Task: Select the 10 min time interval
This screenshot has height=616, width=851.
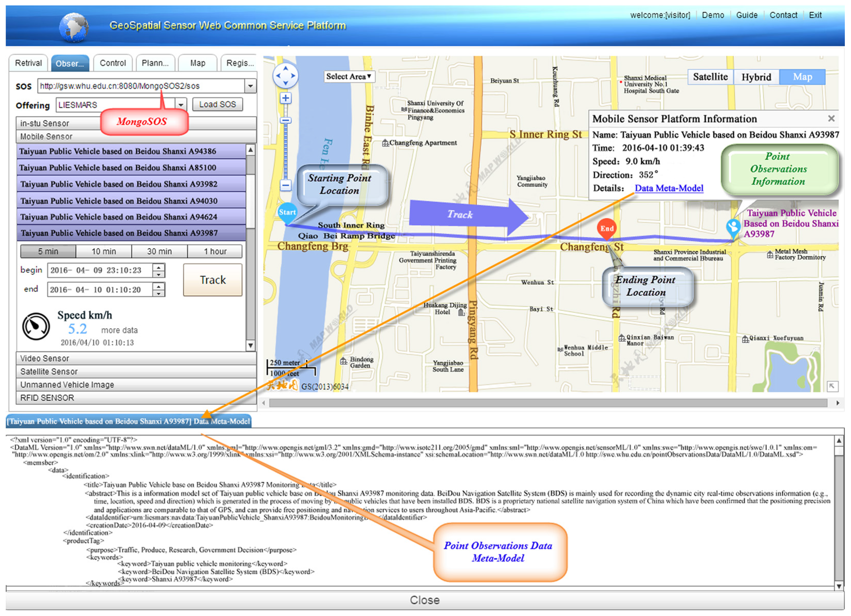Action: tap(104, 252)
